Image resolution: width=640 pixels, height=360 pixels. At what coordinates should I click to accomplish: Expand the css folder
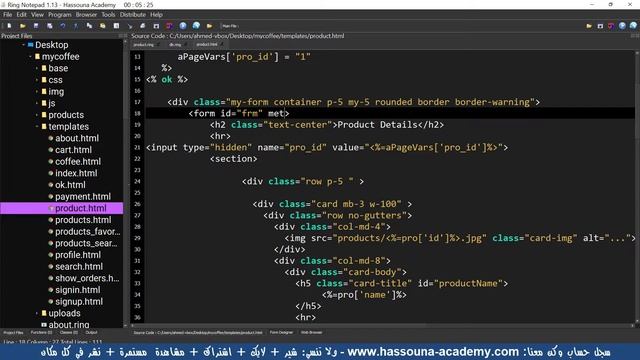click(x=37, y=80)
